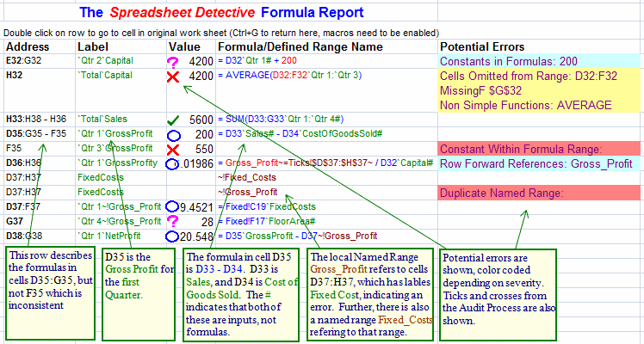Click the blue circle icon in the D36:H36 row
The height and width of the screenshot is (344, 644).
click(171, 164)
